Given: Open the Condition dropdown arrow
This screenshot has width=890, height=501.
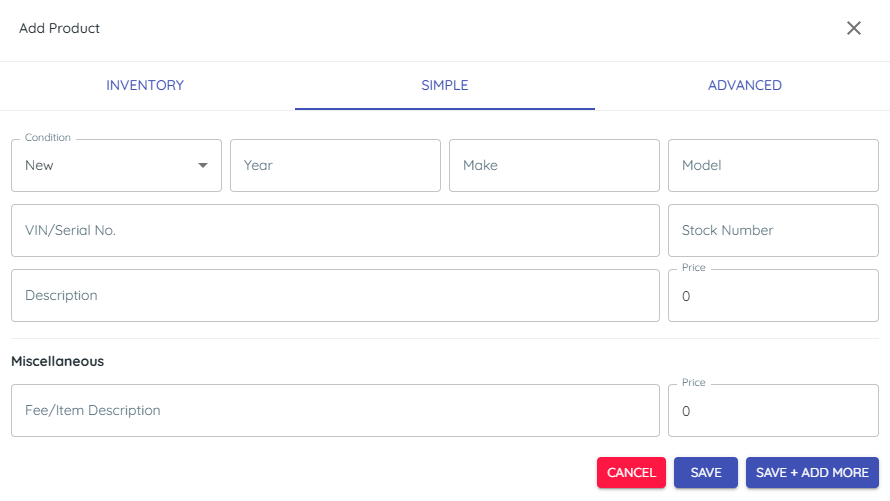Looking at the screenshot, I should [x=203, y=165].
